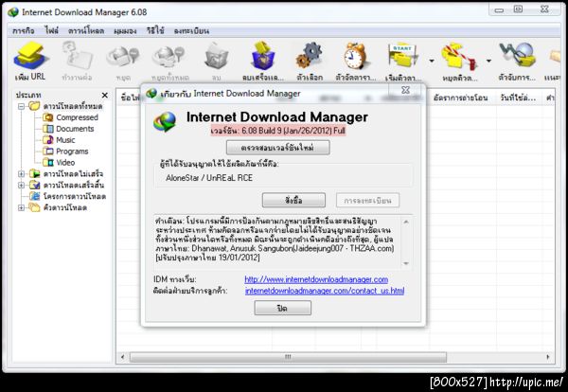Collapse the All Downloads tree node
Screen dimensions: 568x392
pos(21,106)
